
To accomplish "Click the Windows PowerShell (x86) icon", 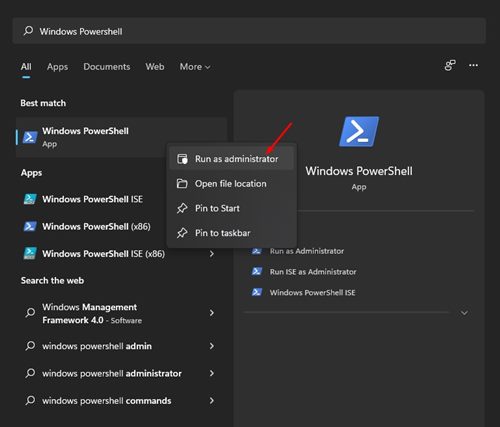I will (30, 226).
